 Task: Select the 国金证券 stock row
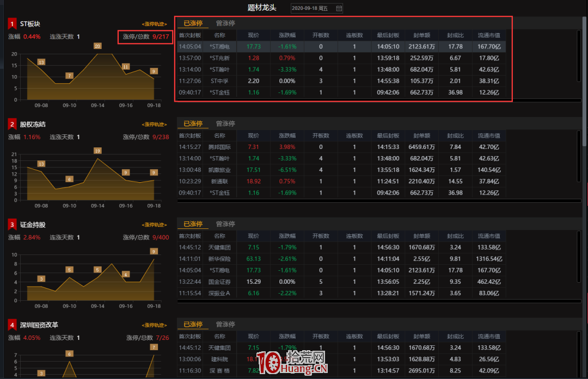341,282
